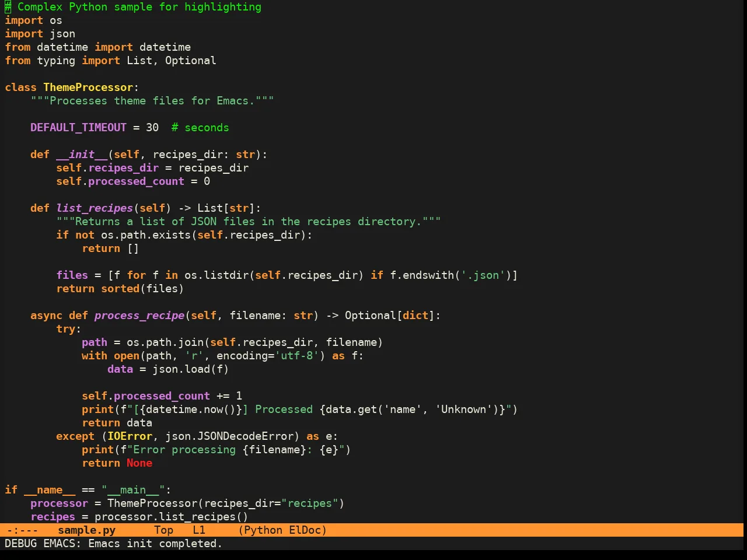The width and height of the screenshot is (747, 560).
Task: Click the 'Error processing' print line
Action: pos(217,450)
